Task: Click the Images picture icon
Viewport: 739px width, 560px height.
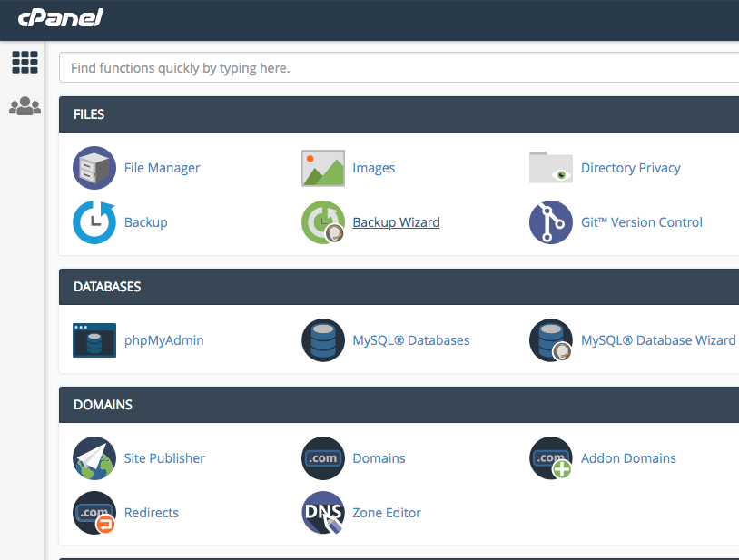Action: 323,168
